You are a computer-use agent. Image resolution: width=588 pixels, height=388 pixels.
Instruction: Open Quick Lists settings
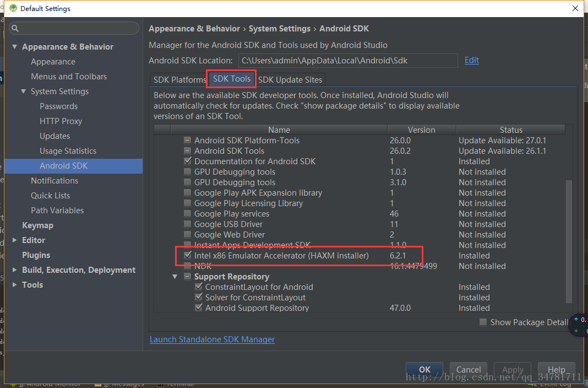coord(50,196)
